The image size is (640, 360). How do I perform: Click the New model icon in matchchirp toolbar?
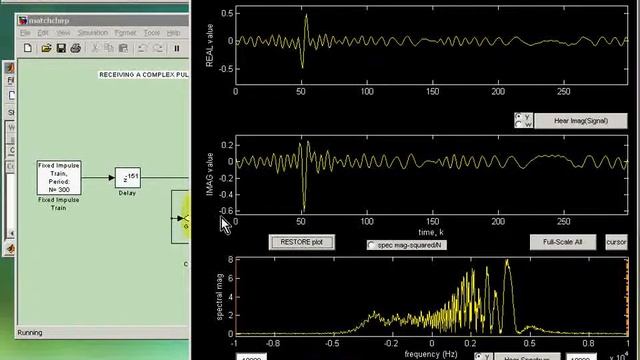tap(28, 48)
